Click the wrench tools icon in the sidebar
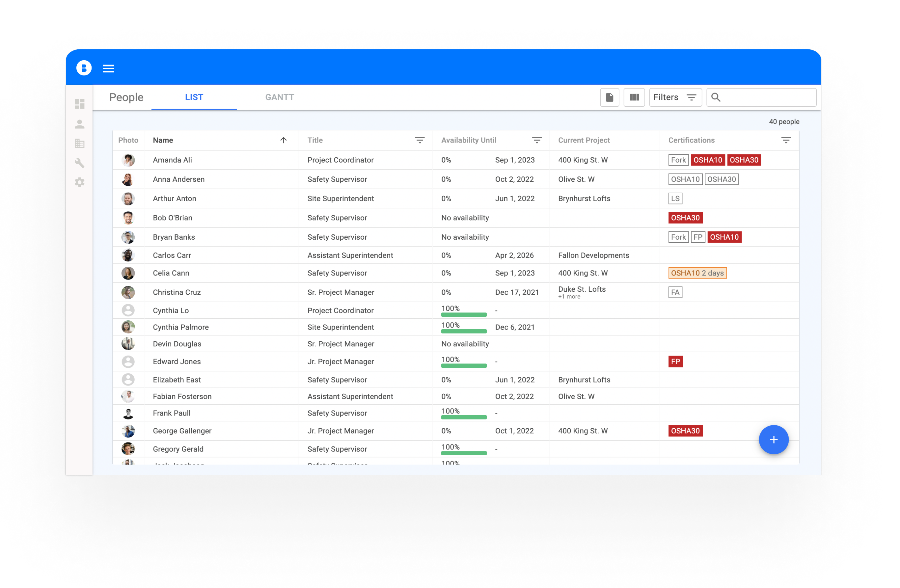The image size is (900, 588). pyautogui.click(x=80, y=163)
